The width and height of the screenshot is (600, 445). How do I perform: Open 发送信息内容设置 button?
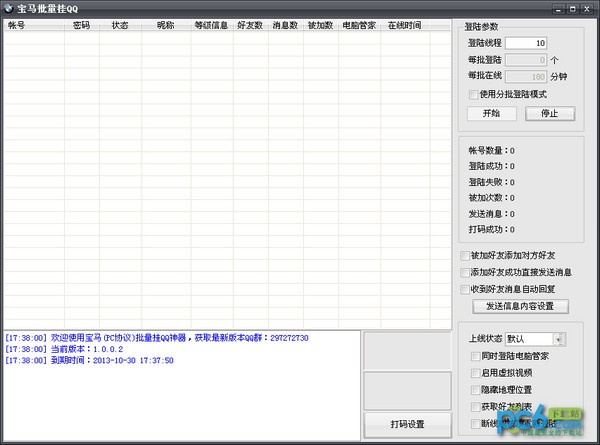click(x=520, y=306)
